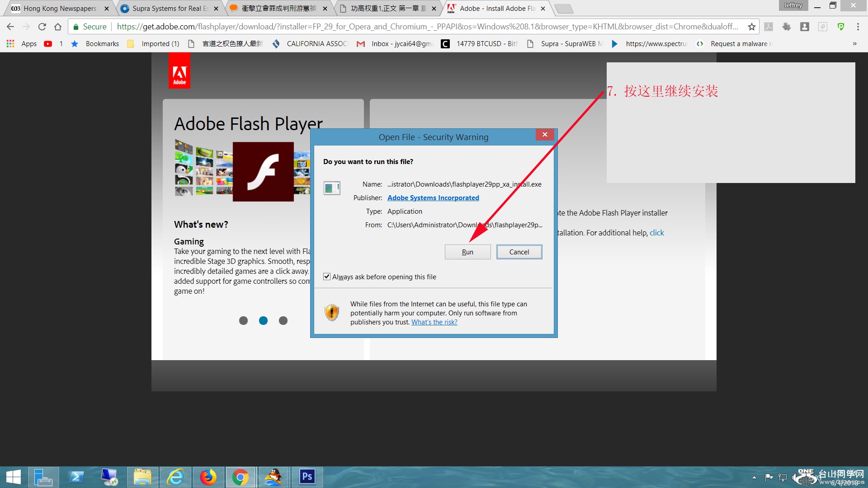The width and height of the screenshot is (868, 488).
Task: Bookmark this page with the star icon
Action: coord(752,27)
